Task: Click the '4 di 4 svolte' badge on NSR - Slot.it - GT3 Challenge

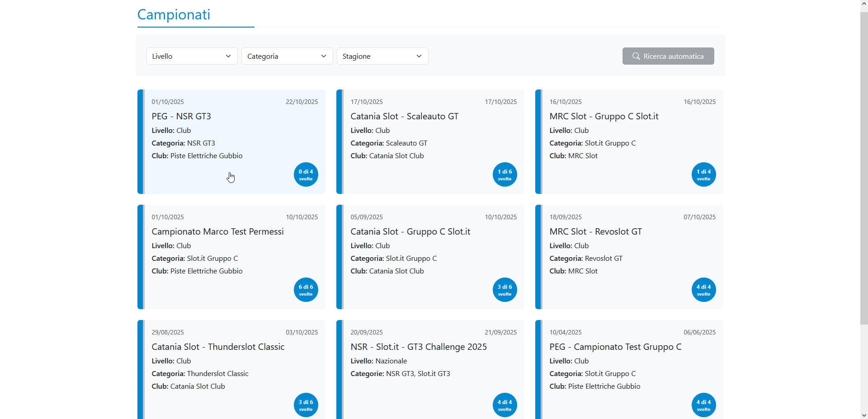Action: [505, 405]
